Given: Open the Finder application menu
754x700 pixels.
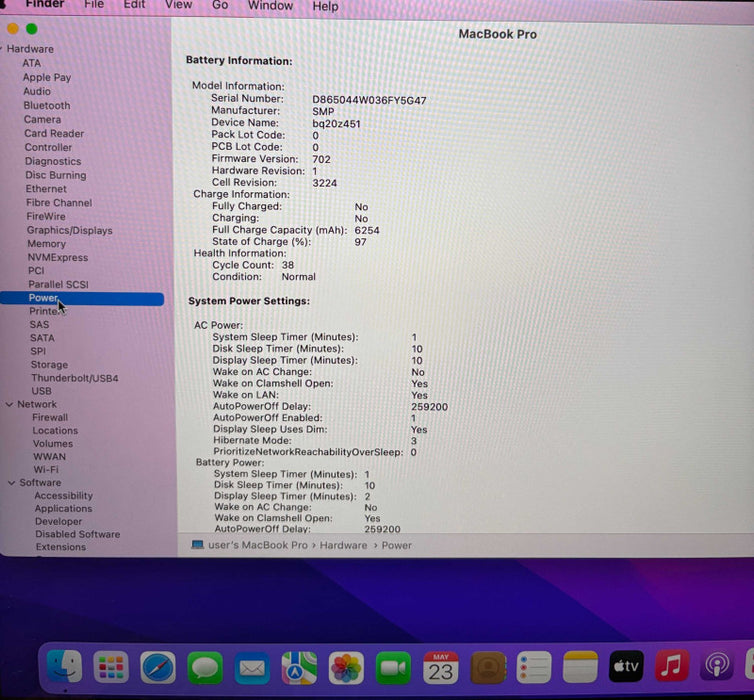Looking at the screenshot, I should (45, 5).
